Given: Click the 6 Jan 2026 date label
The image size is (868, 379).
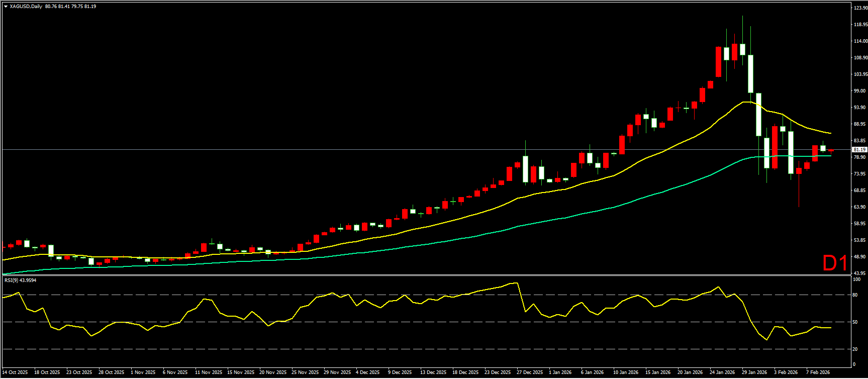Looking at the screenshot, I should pos(592,372).
